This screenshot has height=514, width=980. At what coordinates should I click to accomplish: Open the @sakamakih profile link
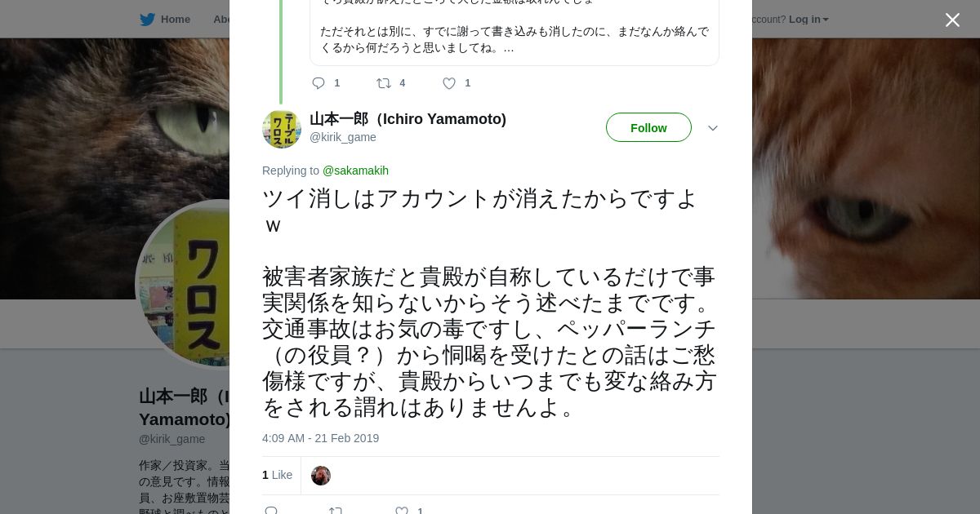coord(355,171)
